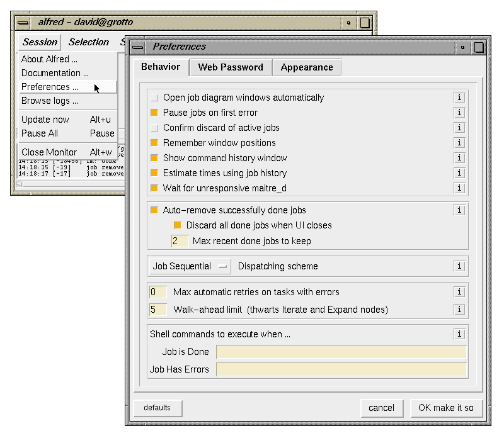Click the alfred window horizontal scrollbar

coord(71,184)
